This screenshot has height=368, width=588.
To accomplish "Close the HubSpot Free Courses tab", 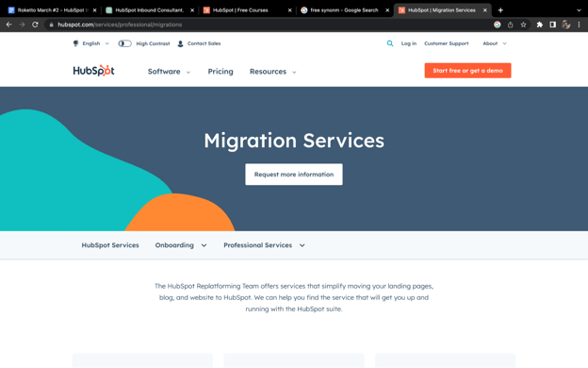I will click(x=289, y=10).
